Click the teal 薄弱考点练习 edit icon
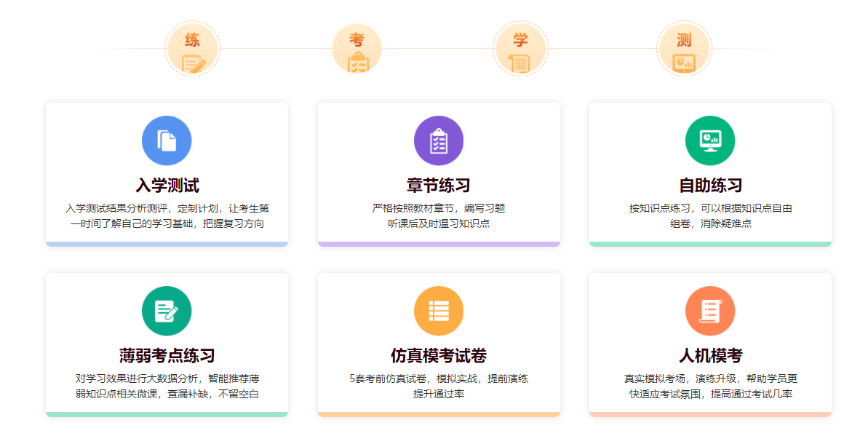868x436 pixels. click(x=167, y=311)
